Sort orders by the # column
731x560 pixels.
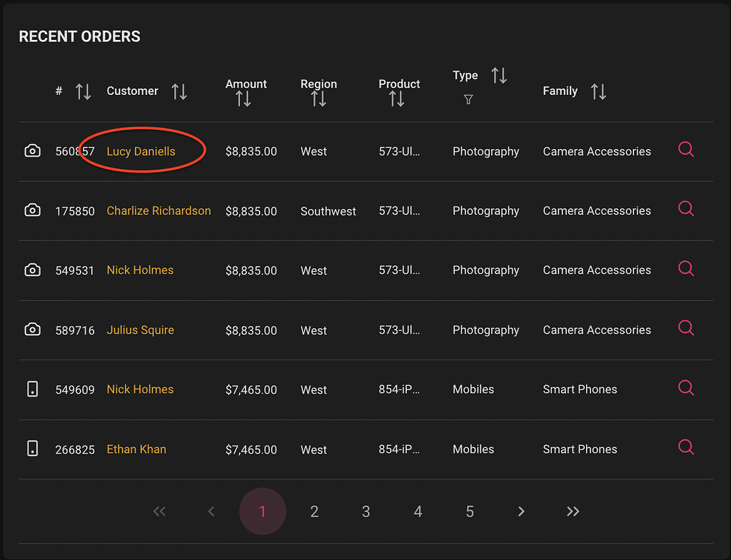point(84,91)
